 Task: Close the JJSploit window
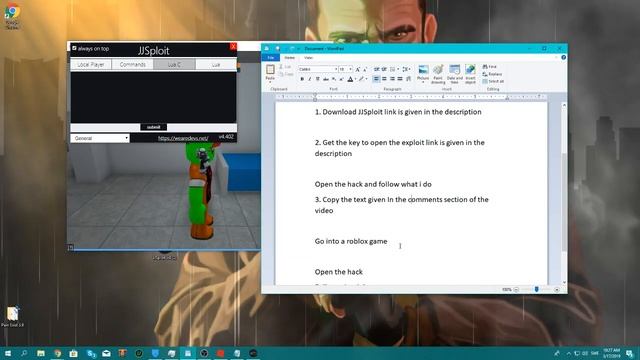(233, 47)
